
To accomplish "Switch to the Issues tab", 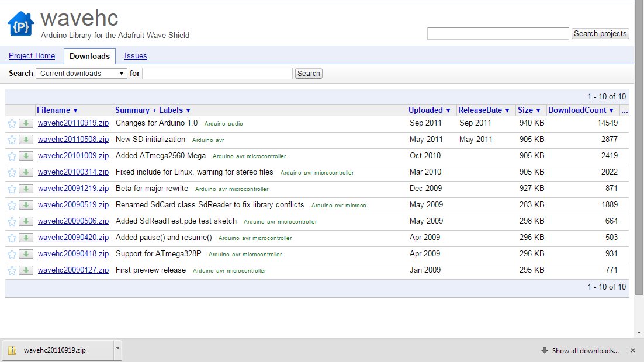I will click(136, 56).
